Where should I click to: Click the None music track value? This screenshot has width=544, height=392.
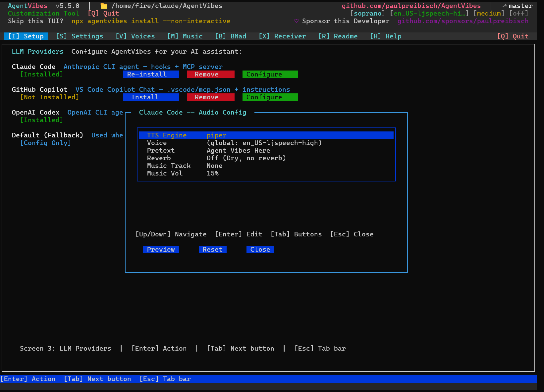[x=215, y=166]
